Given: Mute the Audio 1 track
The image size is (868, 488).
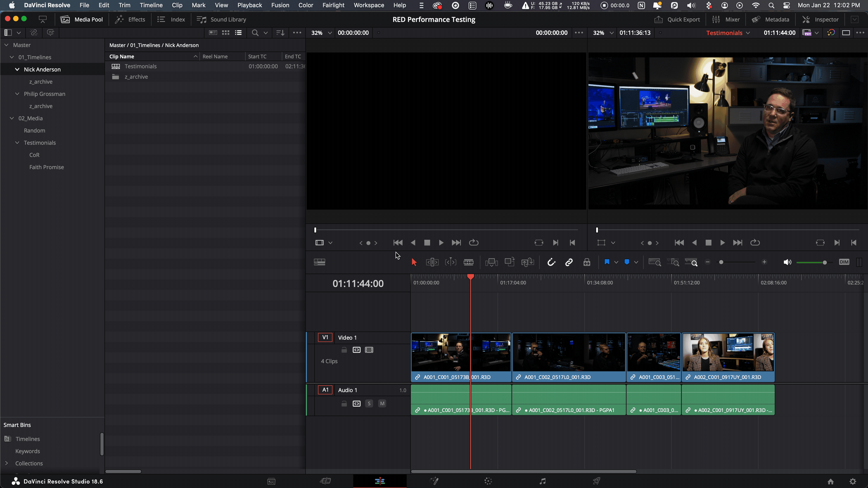Looking at the screenshot, I should point(382,403).
